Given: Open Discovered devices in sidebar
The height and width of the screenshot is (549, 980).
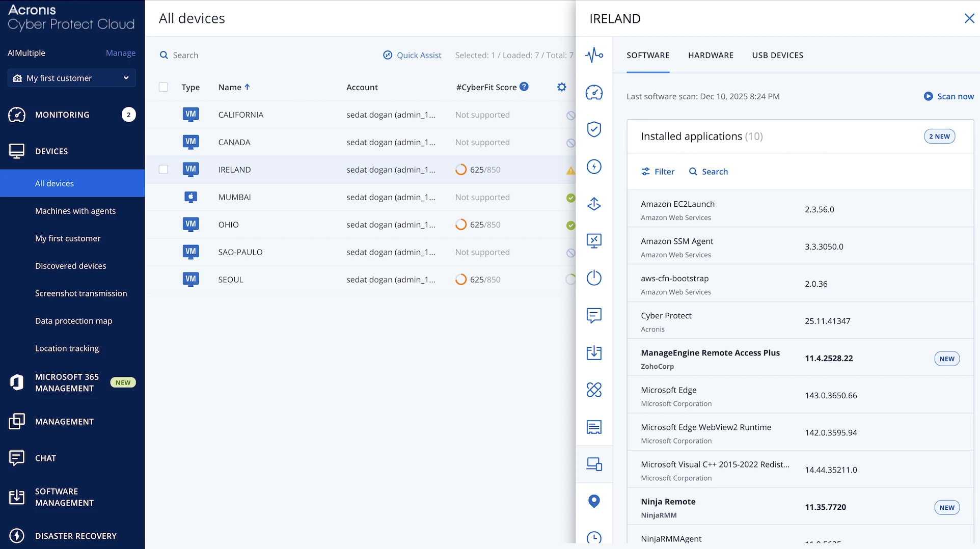Looking at the screenshot, I should (71, 266).
